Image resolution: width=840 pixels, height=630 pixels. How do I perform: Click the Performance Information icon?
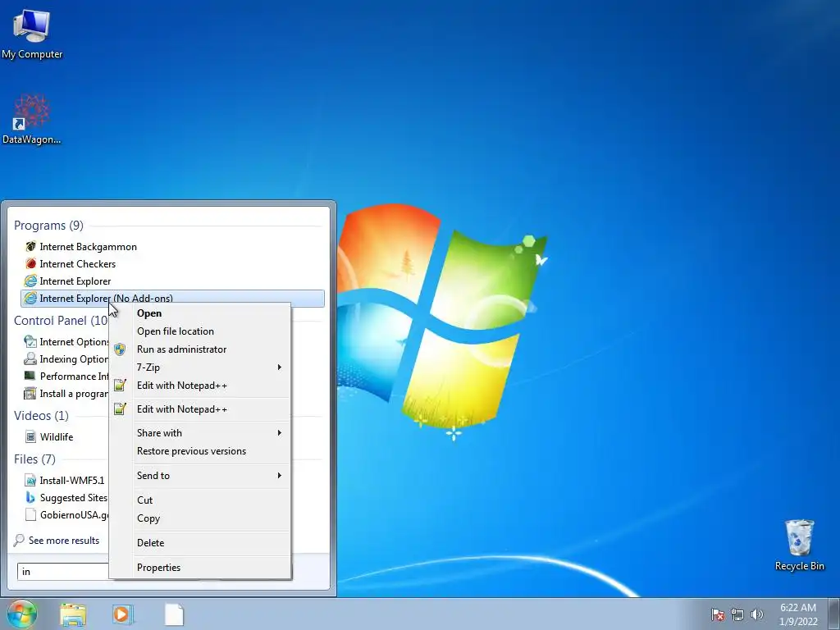coord(30,376)
